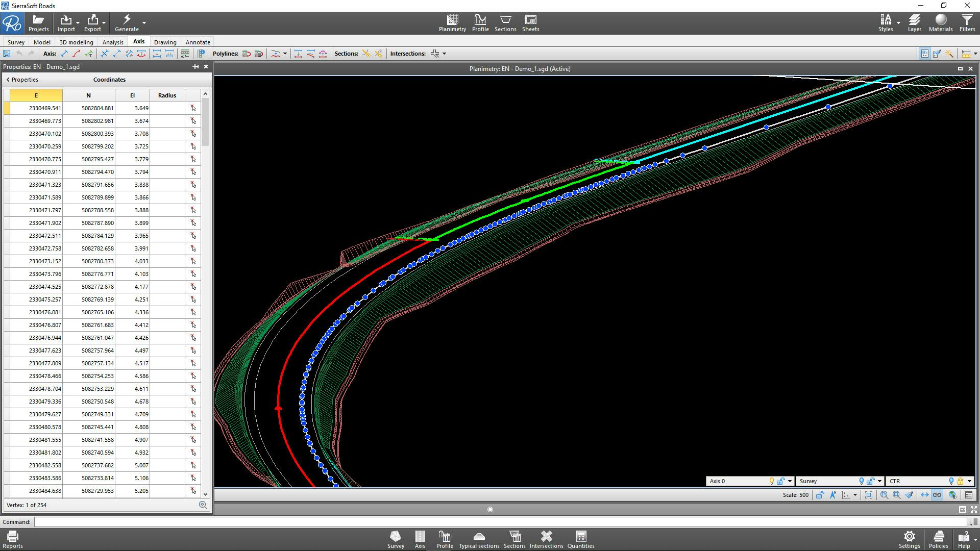Expand the Survey layer dropdown
The width and height of the screenshot is (980, 551).
coord(879,481)
